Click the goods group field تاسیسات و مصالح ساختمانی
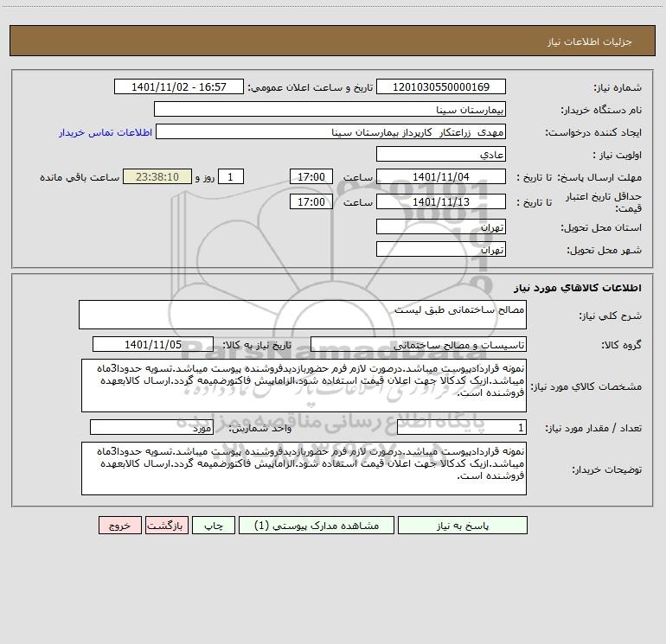 pyautogui.click(x=419, y=345)
